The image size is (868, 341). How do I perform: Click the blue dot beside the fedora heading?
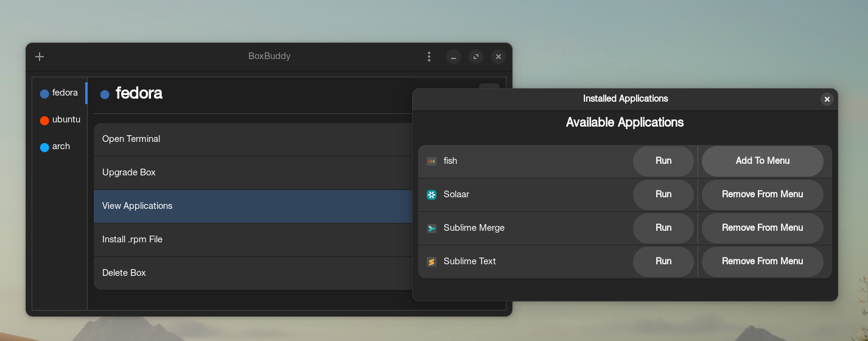tap(105, 94)
